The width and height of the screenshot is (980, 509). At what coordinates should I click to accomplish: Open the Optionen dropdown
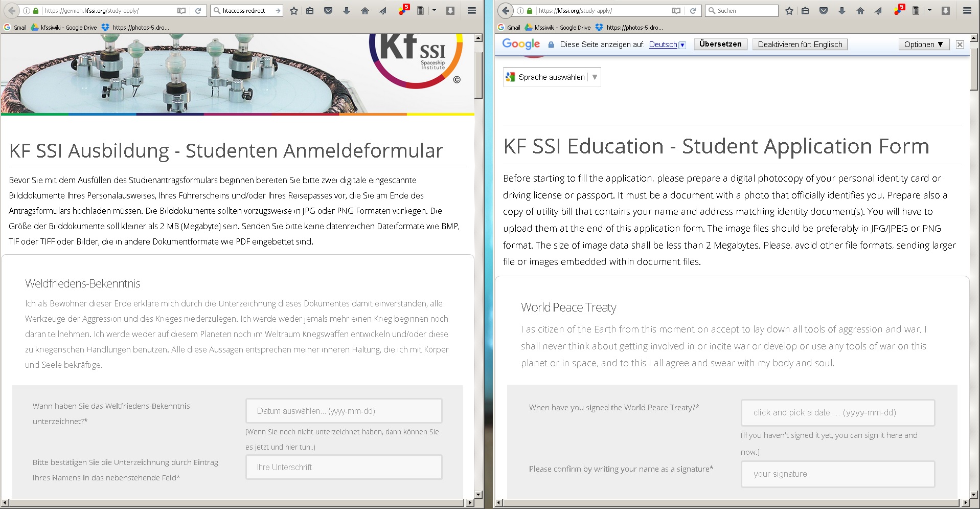click(x=924, y=45)
